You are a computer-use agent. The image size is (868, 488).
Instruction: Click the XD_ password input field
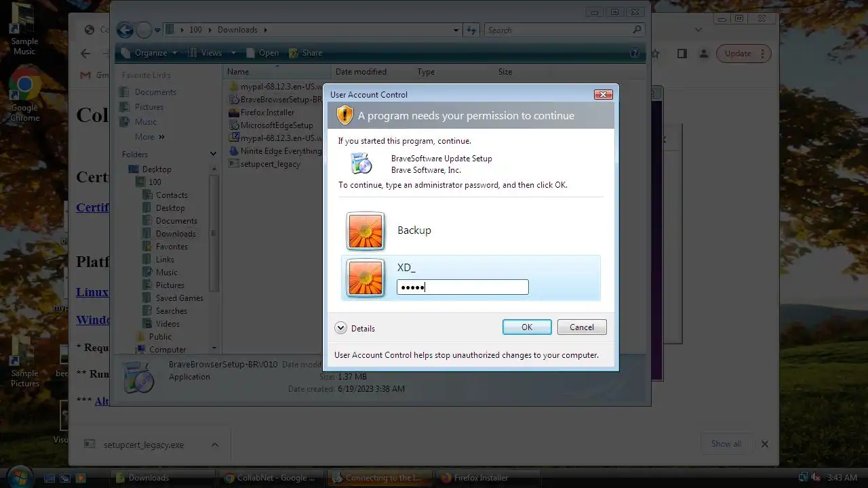click(462, 287)
